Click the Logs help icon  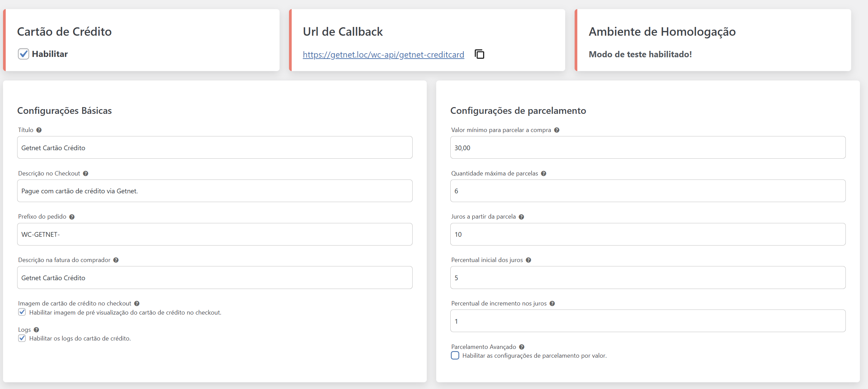(36, 330)
